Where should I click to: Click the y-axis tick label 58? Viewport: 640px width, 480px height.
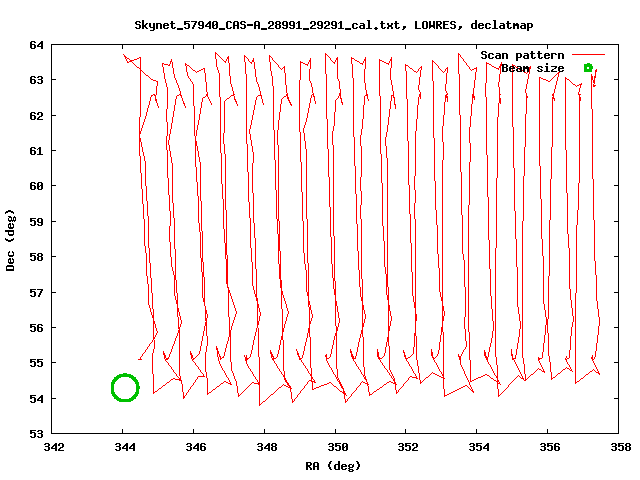coord(36,257)
